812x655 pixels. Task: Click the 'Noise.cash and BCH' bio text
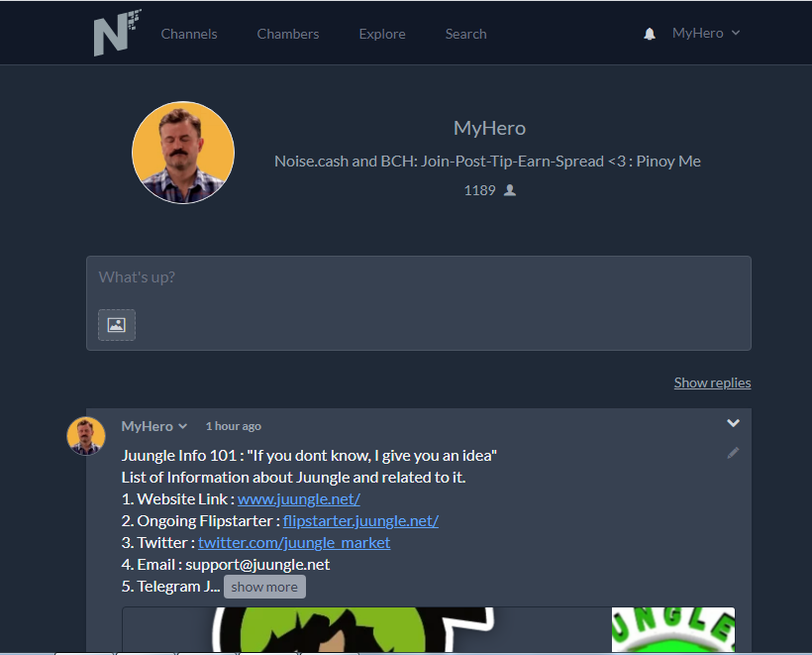coord(487,162)
